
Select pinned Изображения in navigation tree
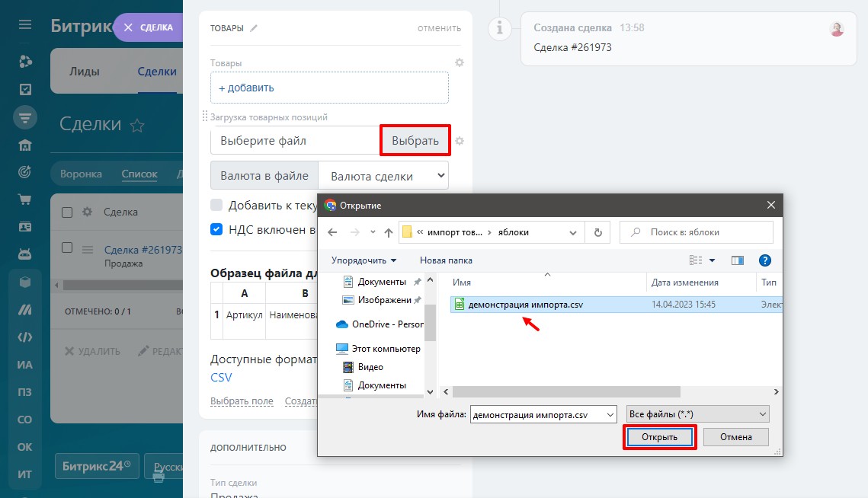tap(382, 300)
